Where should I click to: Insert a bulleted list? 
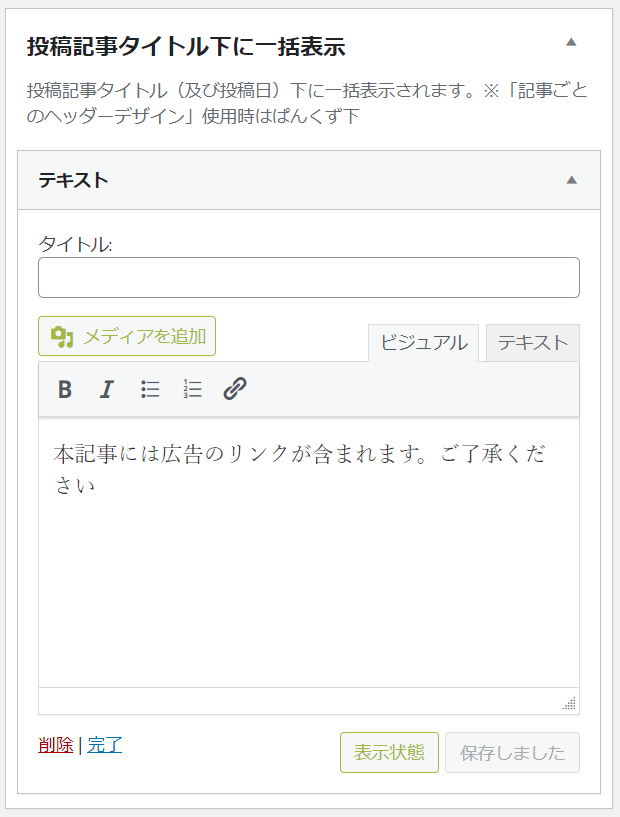point(150,389)
